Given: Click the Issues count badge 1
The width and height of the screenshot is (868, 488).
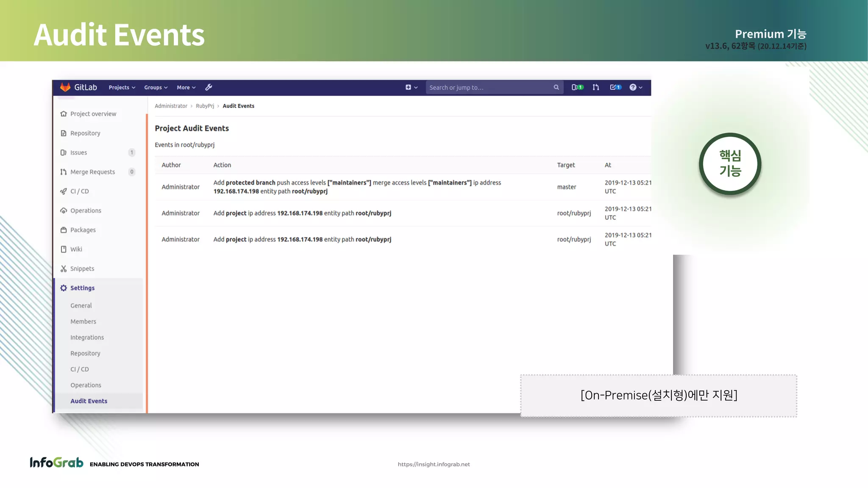Looking at the screenshot, I should tap(132, 152).
